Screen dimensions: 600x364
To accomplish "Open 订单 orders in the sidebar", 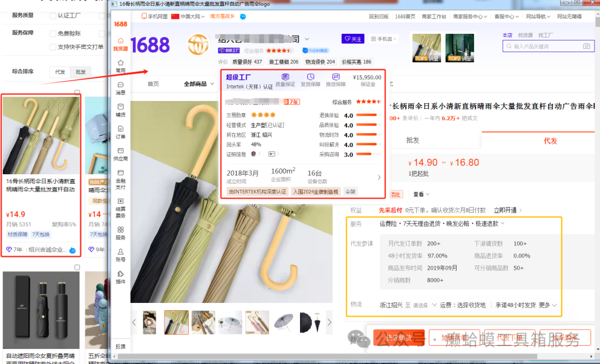I will point(121,132).
